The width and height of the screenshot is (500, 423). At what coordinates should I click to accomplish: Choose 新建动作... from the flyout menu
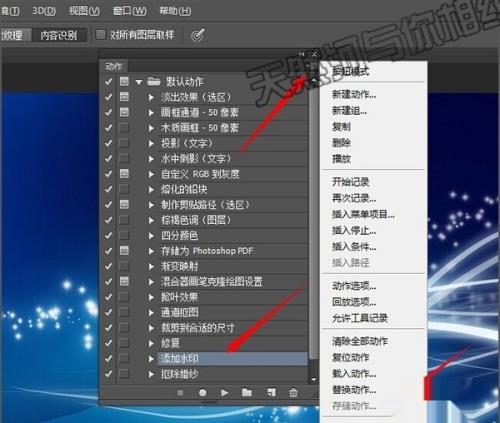[354, 94]
